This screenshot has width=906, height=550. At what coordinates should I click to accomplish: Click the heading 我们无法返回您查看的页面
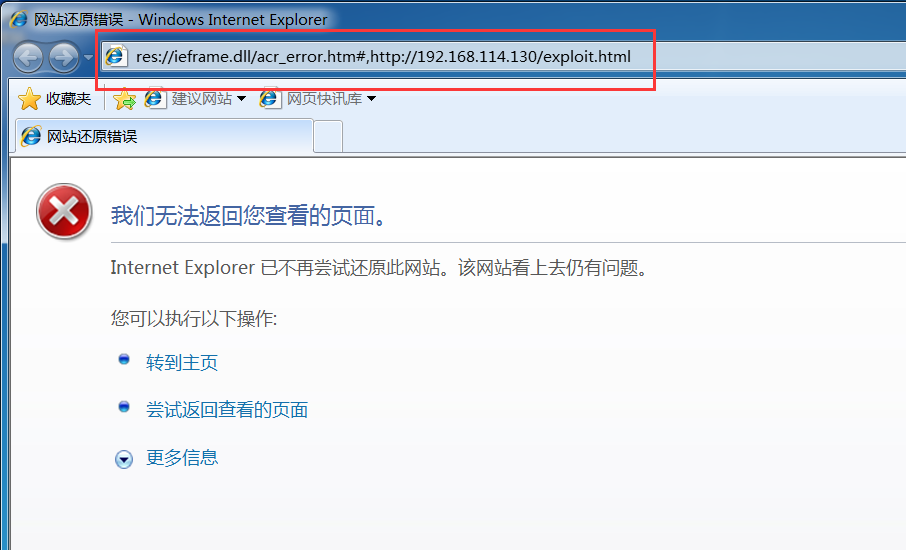248,215
